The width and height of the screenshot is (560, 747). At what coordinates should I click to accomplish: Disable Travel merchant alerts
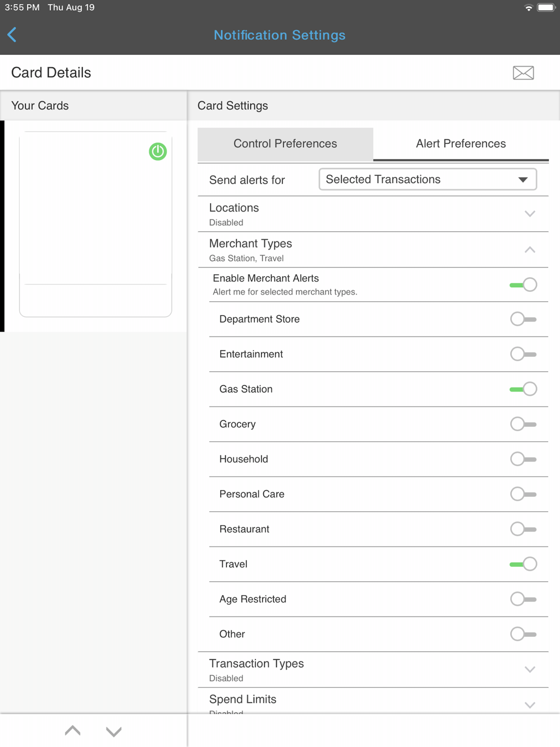pyautogui.click(x=523, y=564)
